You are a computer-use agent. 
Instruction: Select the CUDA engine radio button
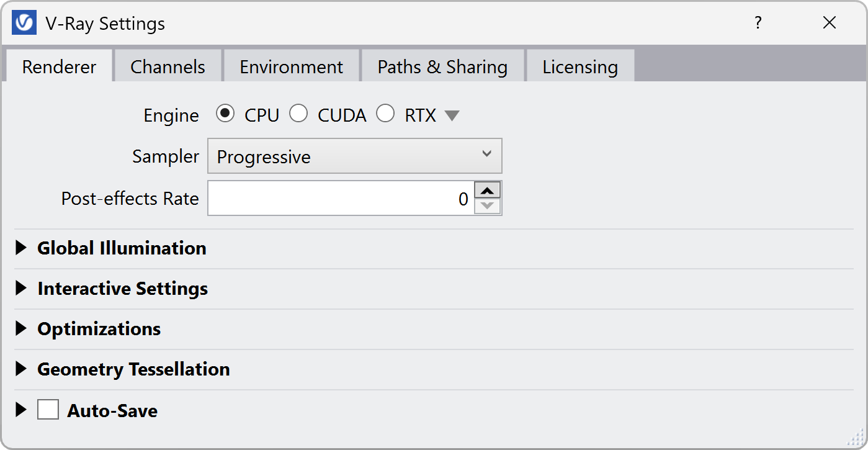click(298, 114)
